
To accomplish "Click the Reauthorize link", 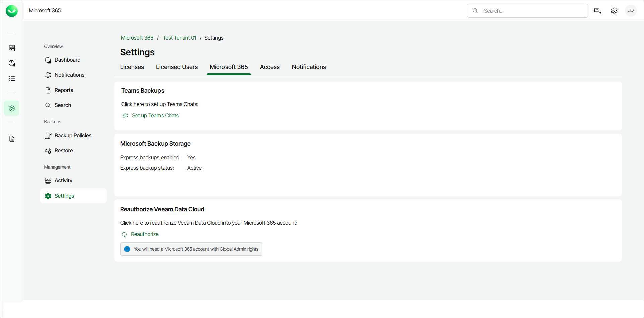I will pos(145,234).
